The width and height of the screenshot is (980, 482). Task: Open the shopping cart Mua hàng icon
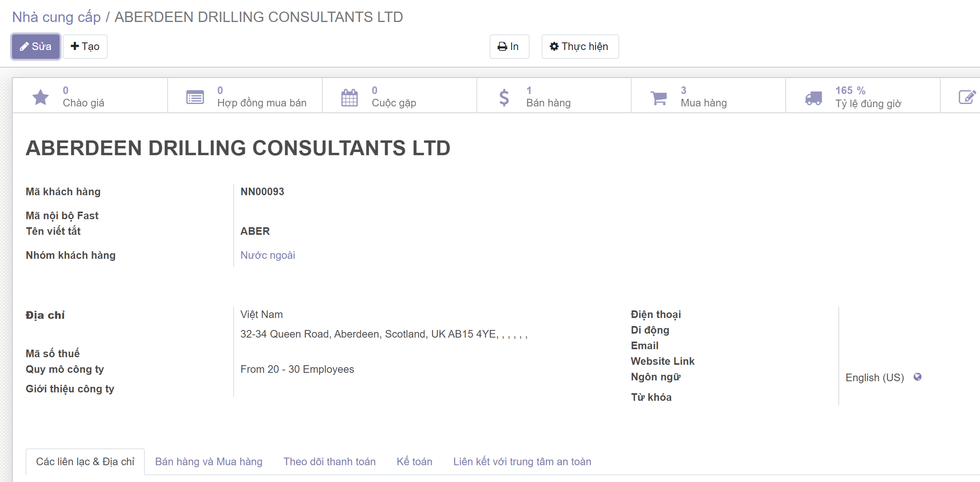click(658, 97)
